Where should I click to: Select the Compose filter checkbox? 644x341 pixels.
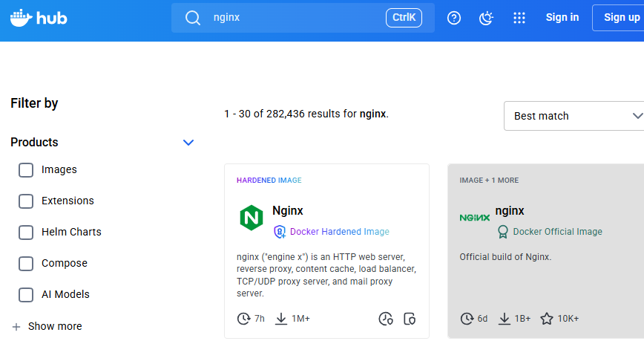click(x=26, y=264)
